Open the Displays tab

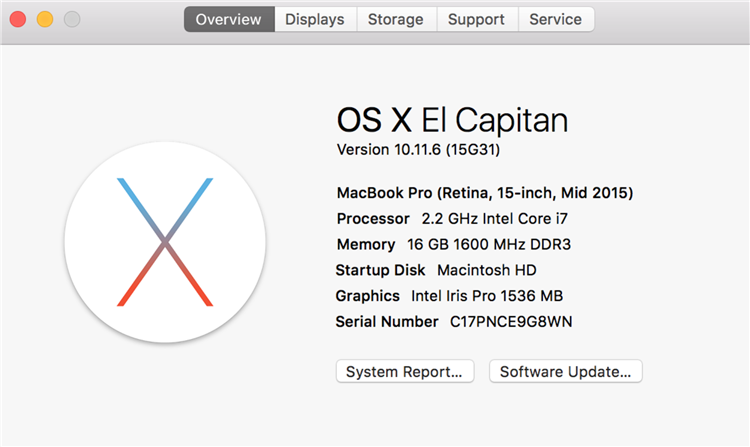pyautogui.click(x=315, y=19)
